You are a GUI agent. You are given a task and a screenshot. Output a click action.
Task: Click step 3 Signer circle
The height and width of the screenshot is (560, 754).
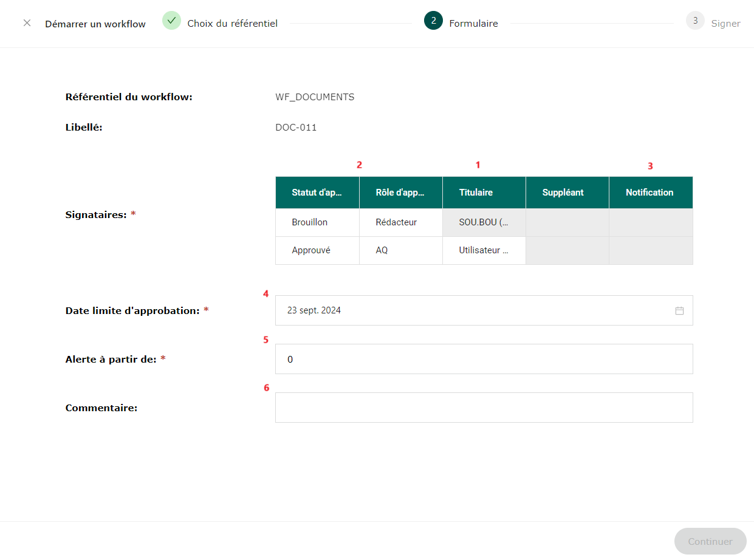point(695,21)
